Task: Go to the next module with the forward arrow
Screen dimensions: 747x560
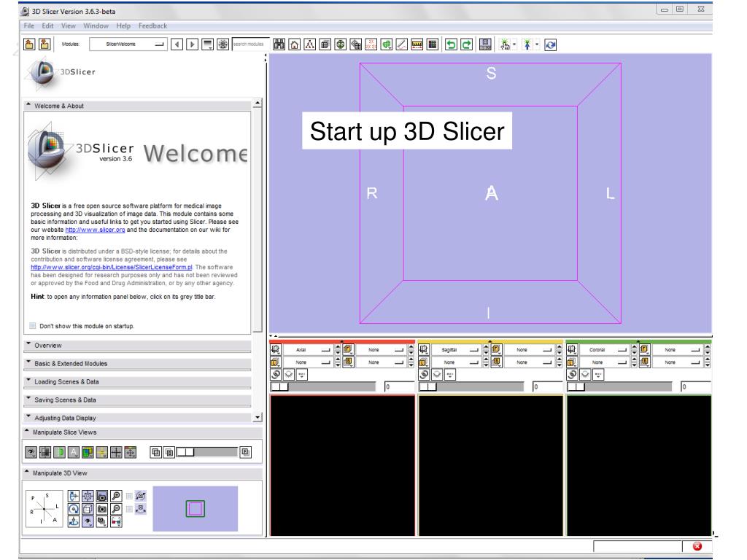Action: (192, 44)
